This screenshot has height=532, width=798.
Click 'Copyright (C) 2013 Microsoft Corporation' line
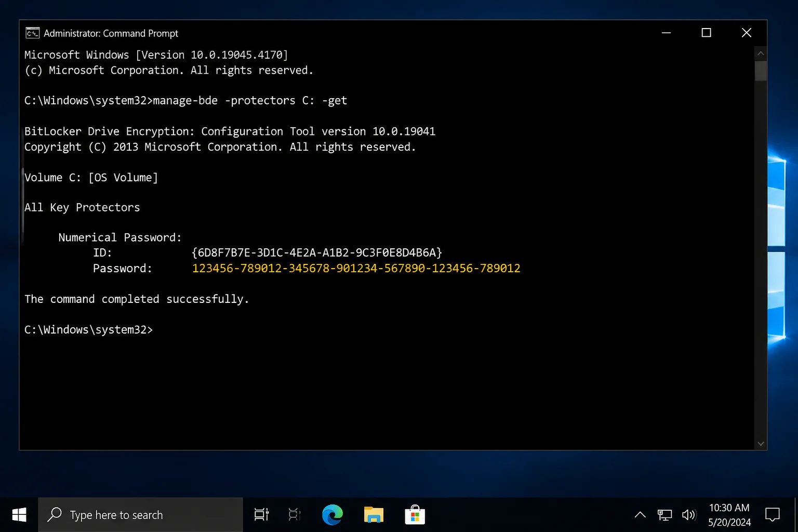coord(220,147)
